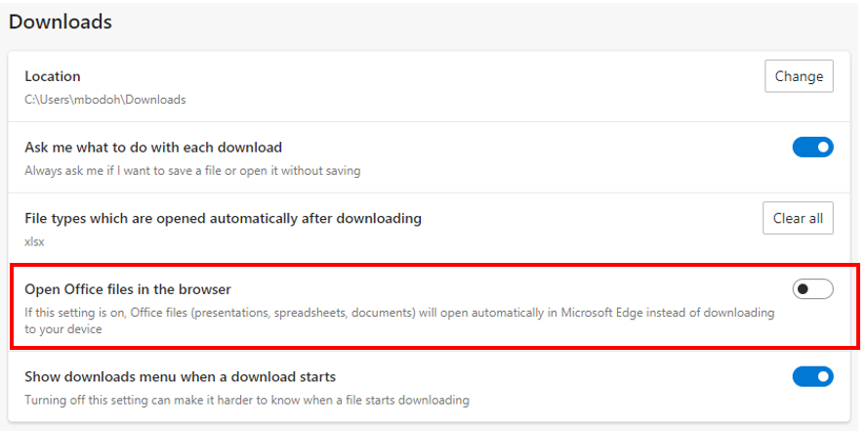
Task: Turn off the ask-for-each-download toggle switch
Action: pyautogui.click(x=812, y=147)
